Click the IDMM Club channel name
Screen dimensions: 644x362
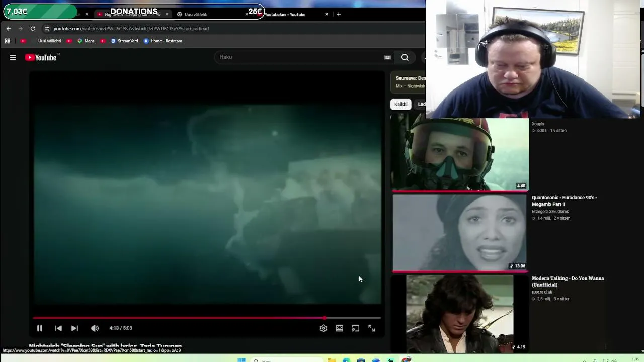[x=542, y=292]
